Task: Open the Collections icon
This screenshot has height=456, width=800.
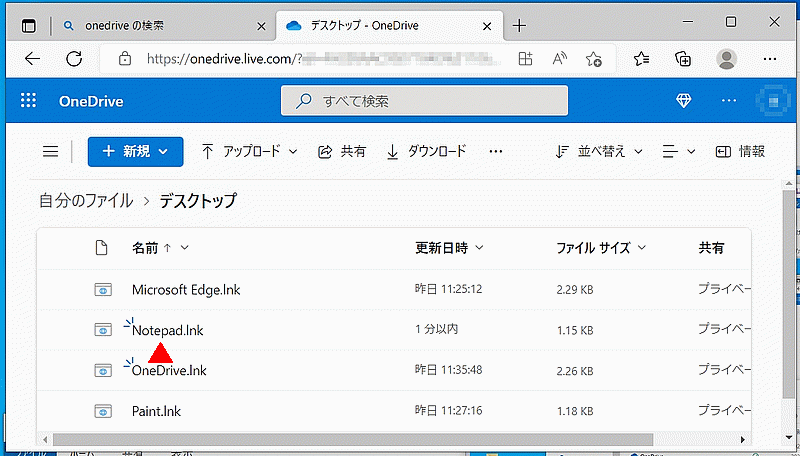Action: click(683, 59)
